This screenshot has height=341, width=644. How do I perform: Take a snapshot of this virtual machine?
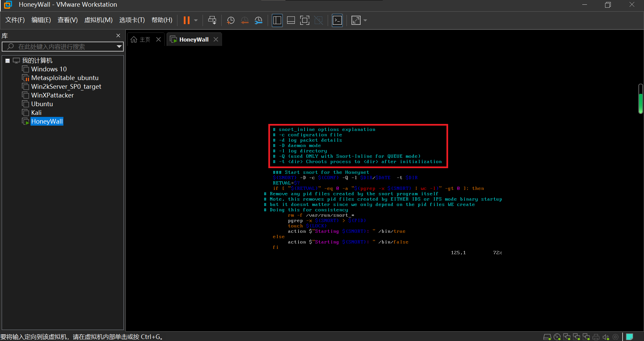[x=231, y=20]
